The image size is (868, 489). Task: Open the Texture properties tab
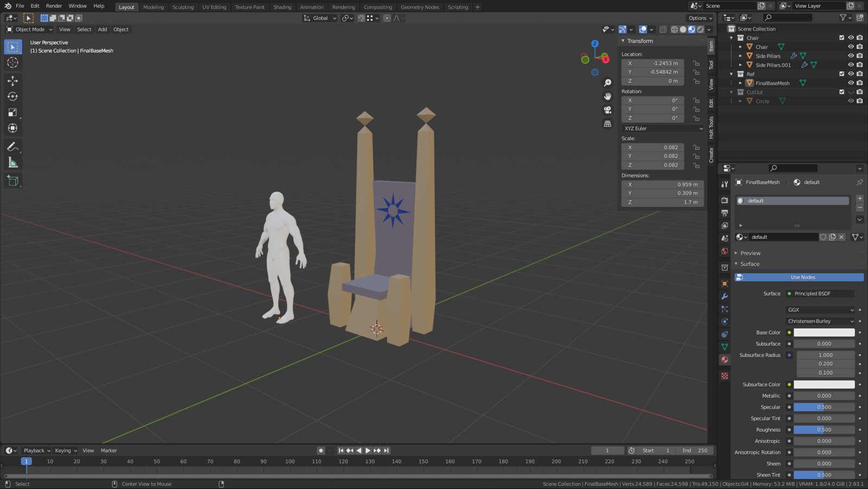[724, 376]
